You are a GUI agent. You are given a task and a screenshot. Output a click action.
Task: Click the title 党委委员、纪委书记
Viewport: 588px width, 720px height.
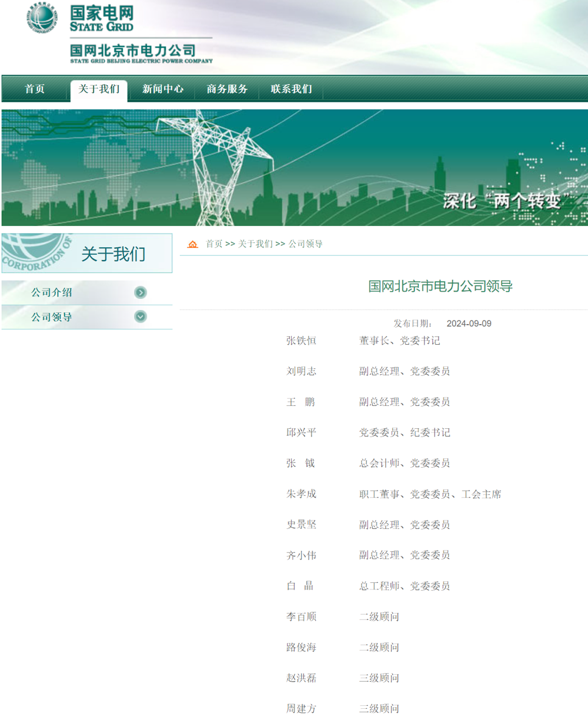pyautogui.click(x=405, y=432)
